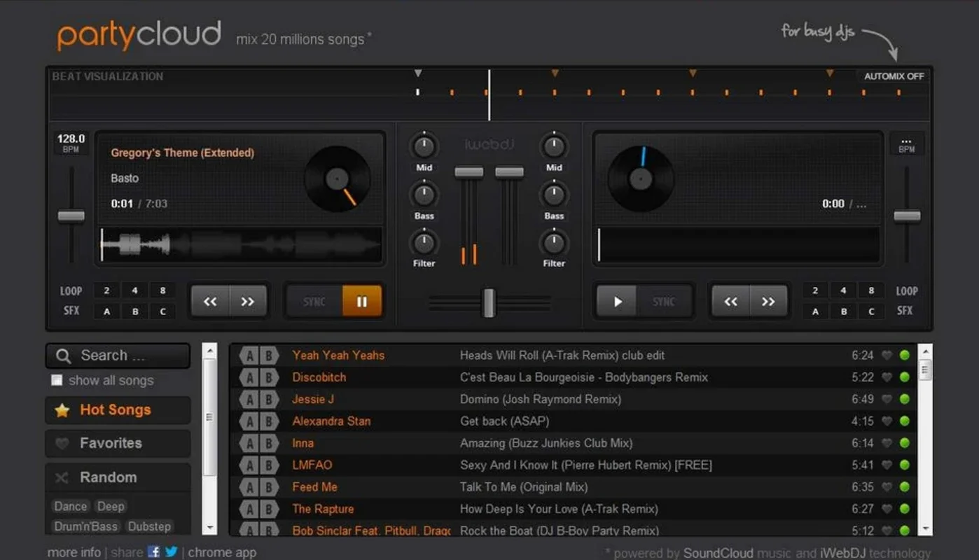Trigger right deck SFX C
This screenshot has width=979, height=560.
tap(871, 311)
